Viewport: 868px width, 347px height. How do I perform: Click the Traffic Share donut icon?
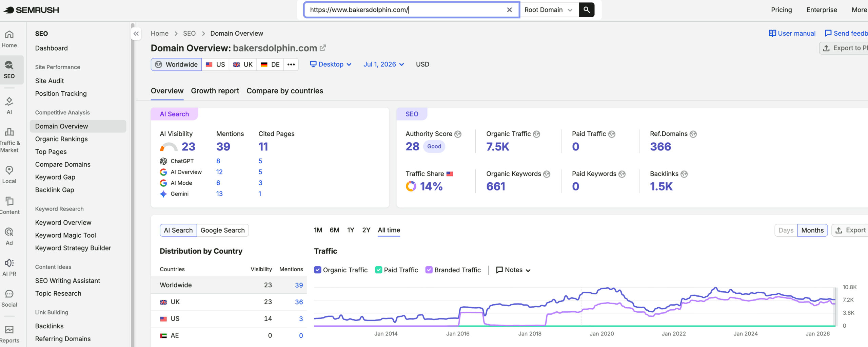coord(411,186)
